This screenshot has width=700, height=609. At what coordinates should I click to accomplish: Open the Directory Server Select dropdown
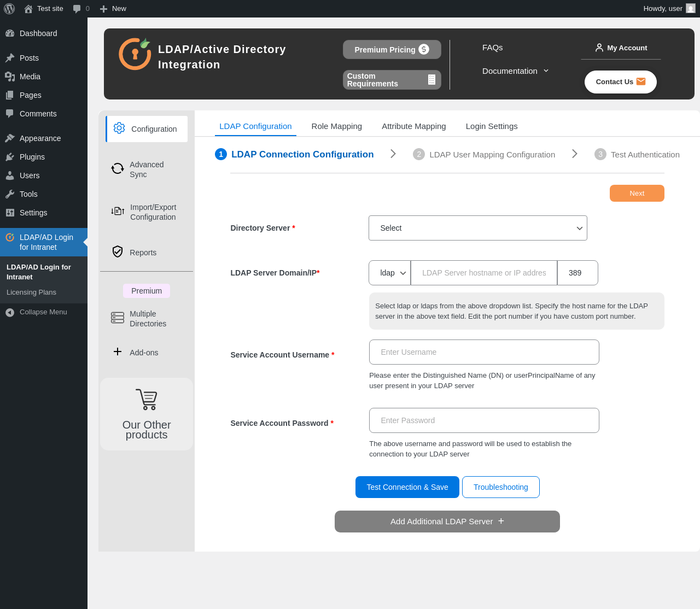[x=478, y=228]
